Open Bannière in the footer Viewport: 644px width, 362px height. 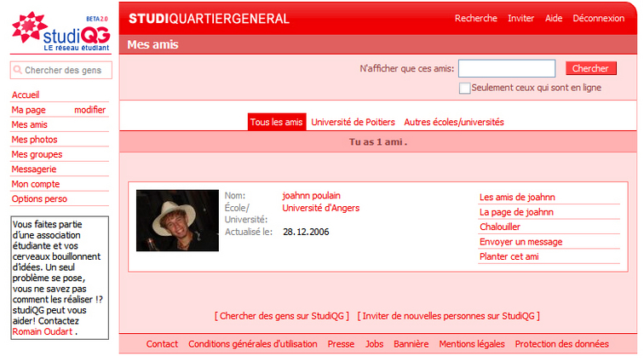click(411, 344)
